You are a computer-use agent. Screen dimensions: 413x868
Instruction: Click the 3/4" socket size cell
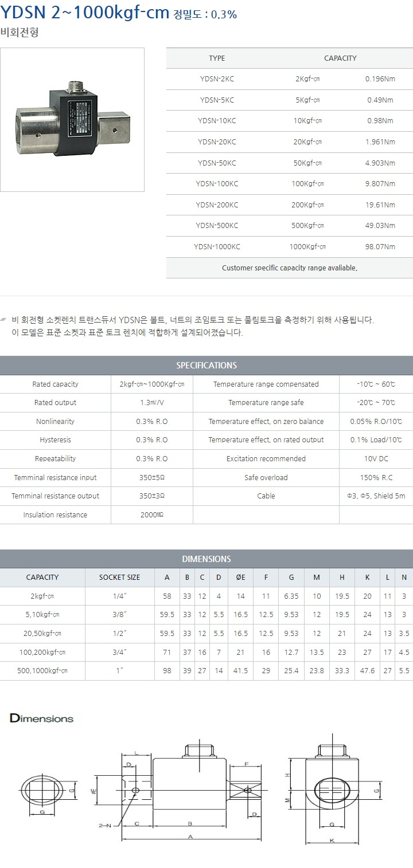coord(119,652)
